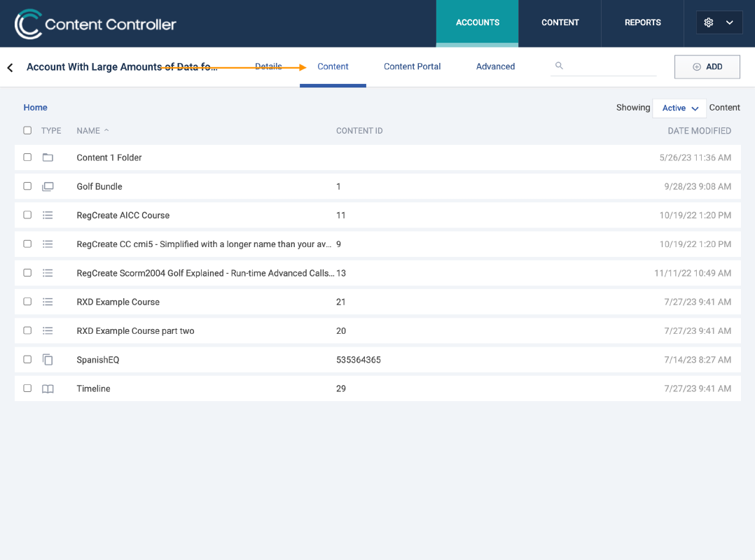Image resolution: width=755 pixels, height=560 pixels.
Task: Click the bundle icon for Golf Bundle
Action: 48,186
